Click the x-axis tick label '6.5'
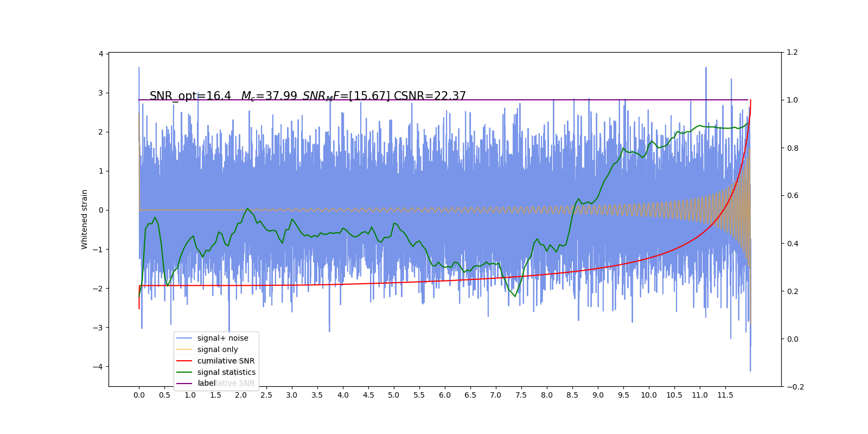868x434 pixels. point(470,395)
